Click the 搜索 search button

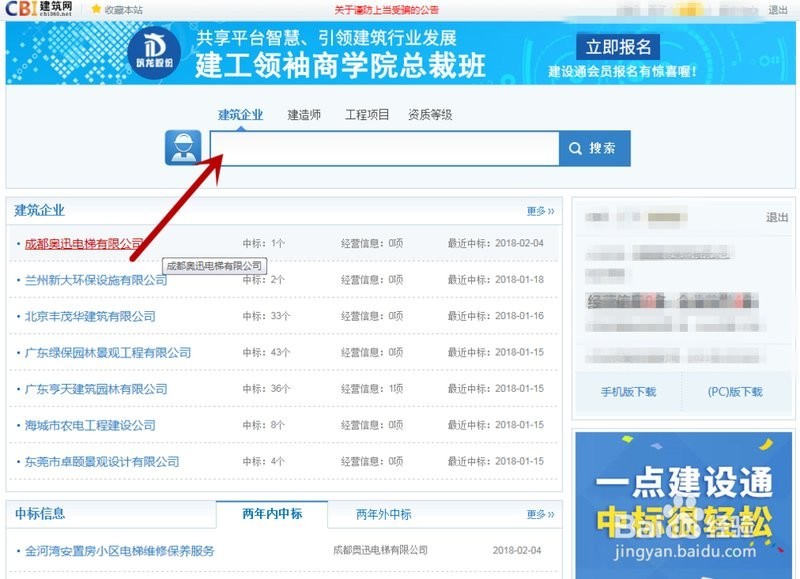[x=595, y=148]
